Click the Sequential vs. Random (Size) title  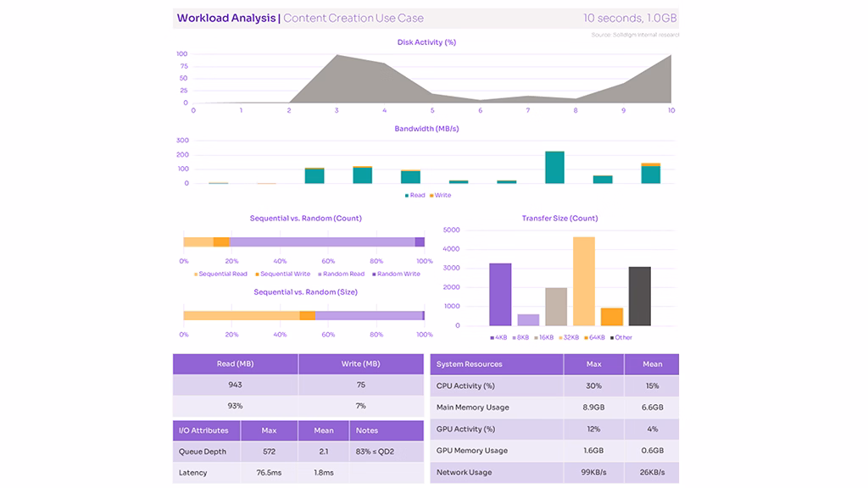point(305,291)
